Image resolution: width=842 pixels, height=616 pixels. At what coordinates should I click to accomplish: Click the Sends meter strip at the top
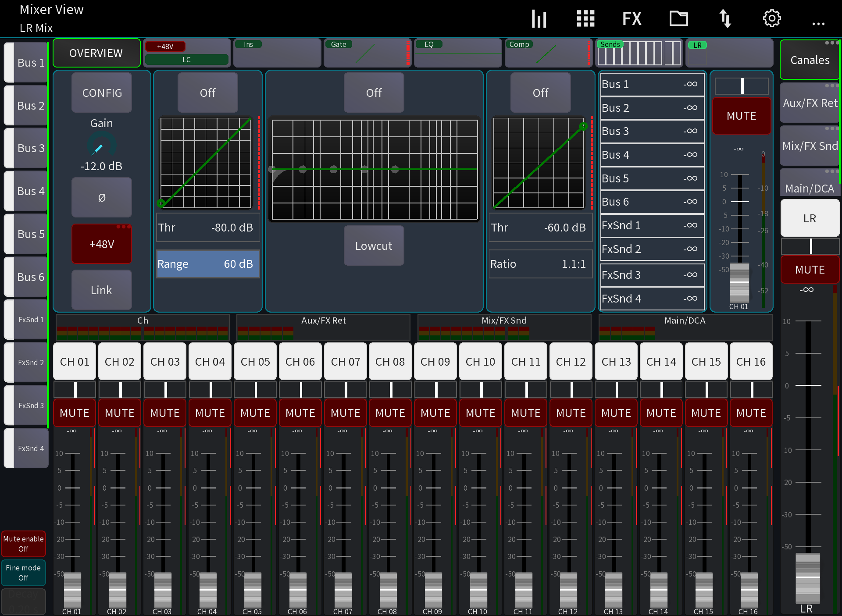[639, 53]
